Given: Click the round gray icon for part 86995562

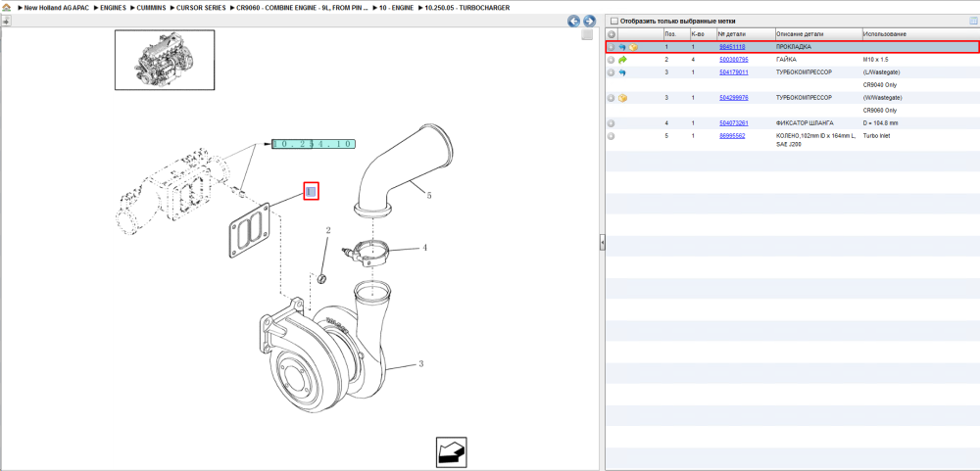Looking at the screenshot, I should (612, 135).
